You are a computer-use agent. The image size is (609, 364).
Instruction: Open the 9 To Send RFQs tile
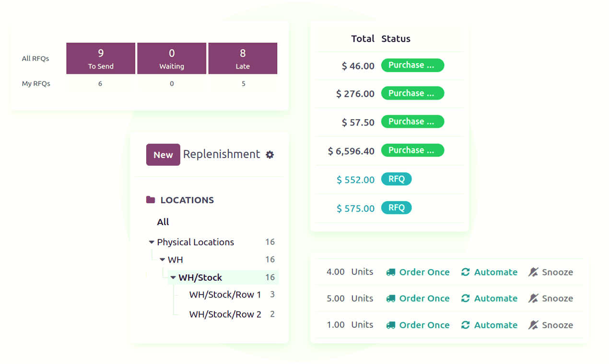(101, 58)
